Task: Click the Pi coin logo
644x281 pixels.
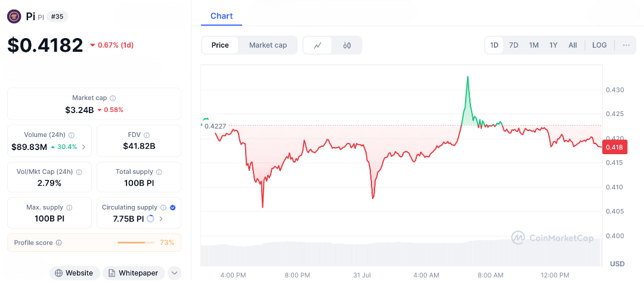Action: pos(14,17)
